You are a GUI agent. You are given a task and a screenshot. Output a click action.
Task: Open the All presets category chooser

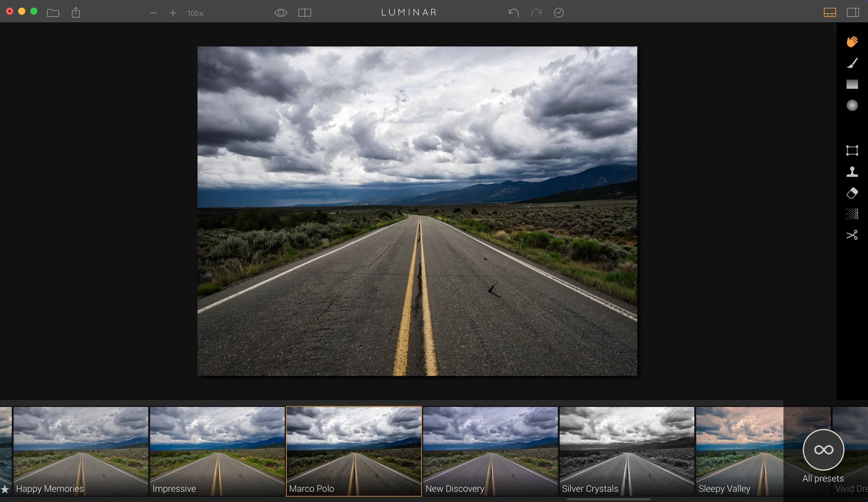823,450
